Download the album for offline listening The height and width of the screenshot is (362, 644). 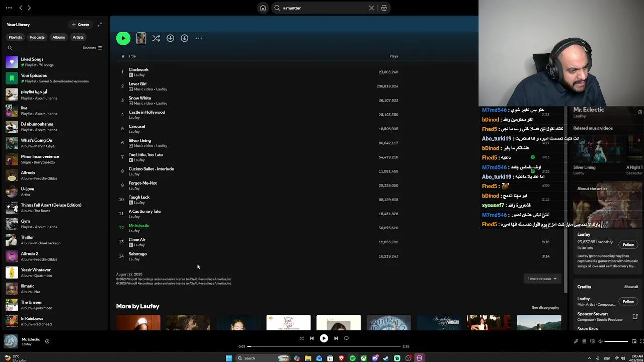point(185,38)
